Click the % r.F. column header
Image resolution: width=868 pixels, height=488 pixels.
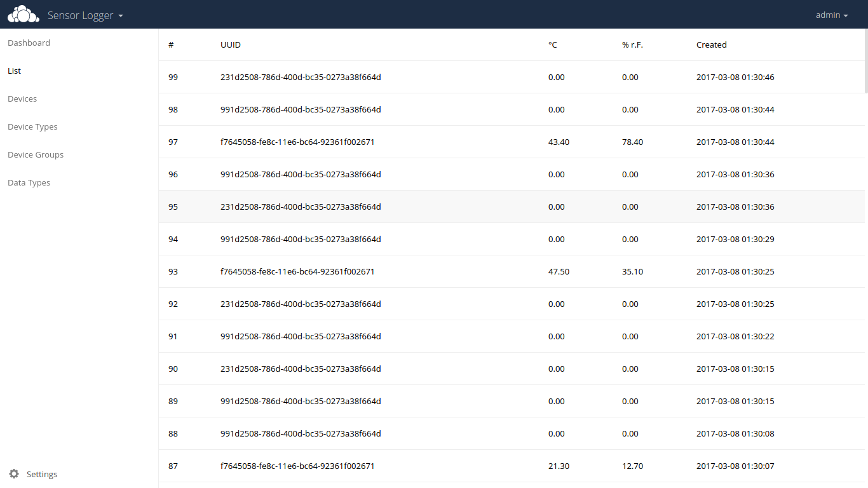(x=633, y=45)
